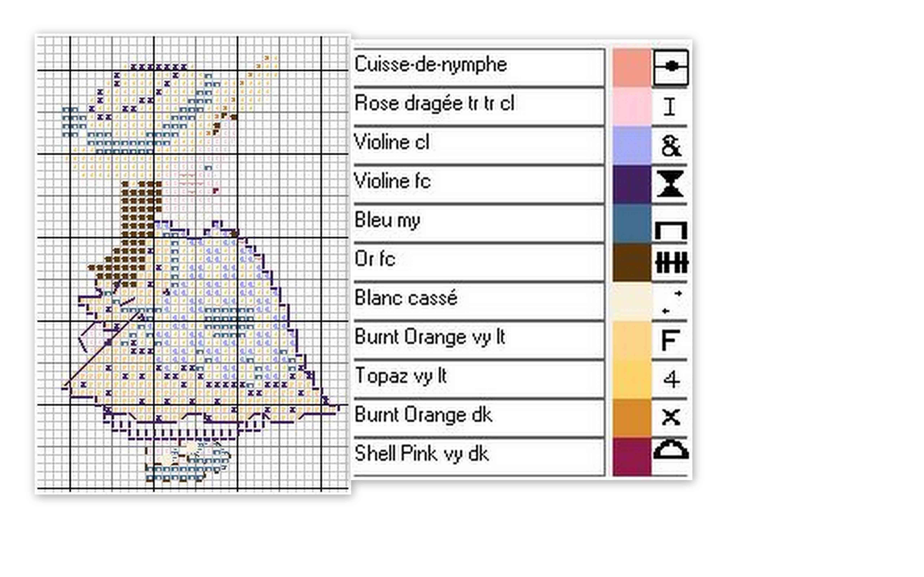Click the hourglass symbol for Violine fc

(670, 184)
